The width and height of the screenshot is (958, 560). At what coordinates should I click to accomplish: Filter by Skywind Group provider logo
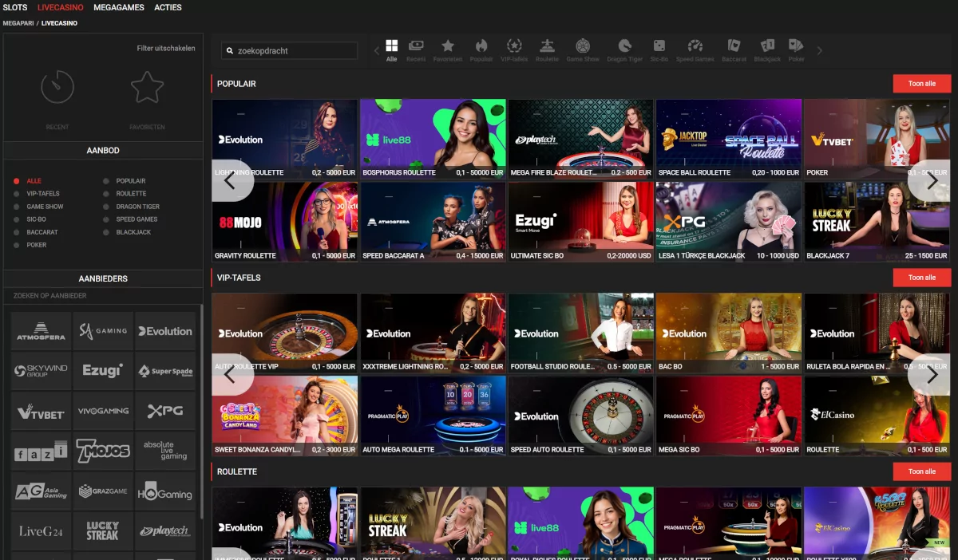42,371
